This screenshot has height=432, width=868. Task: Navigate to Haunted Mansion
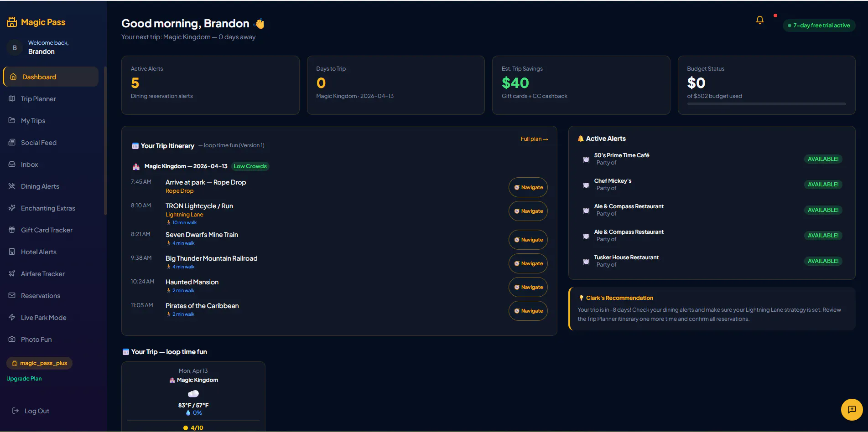pyautogui.click(x=528, y=287)
